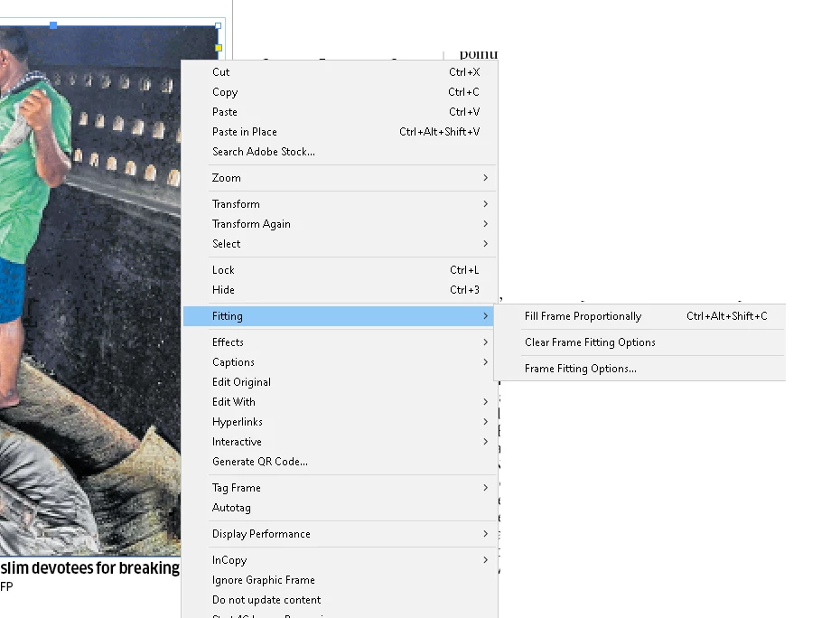
Task: Open Search Adobe Stock option
Action: 340,151
